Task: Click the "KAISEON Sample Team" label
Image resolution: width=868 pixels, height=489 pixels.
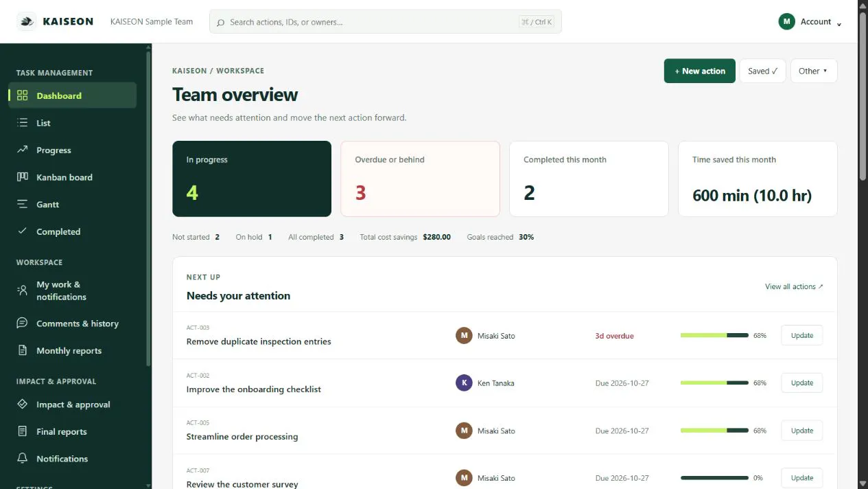Action: (x=152, y=22)
